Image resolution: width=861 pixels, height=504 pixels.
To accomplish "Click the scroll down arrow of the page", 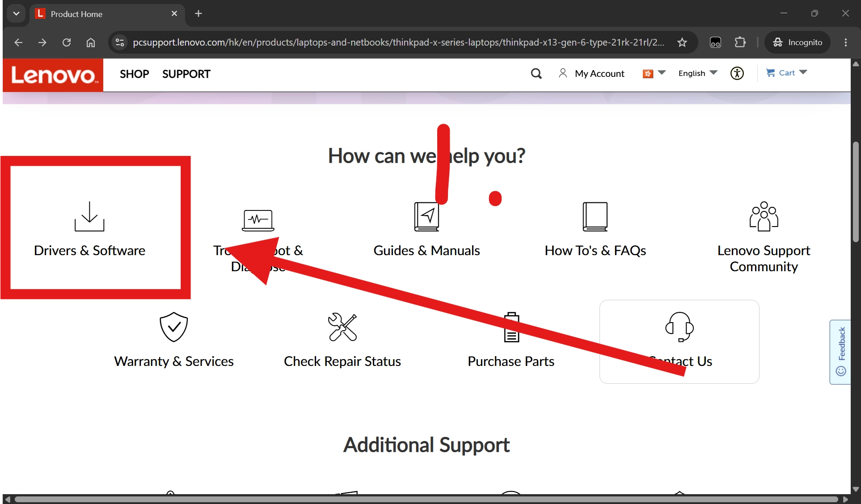I will [856, 489].
